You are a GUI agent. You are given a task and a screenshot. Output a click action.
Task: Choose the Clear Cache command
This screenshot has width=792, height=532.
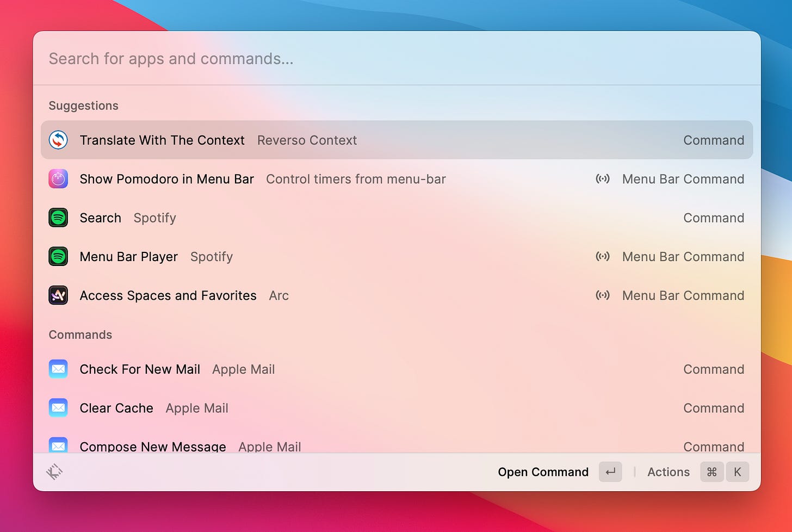[x=397, y=408]
